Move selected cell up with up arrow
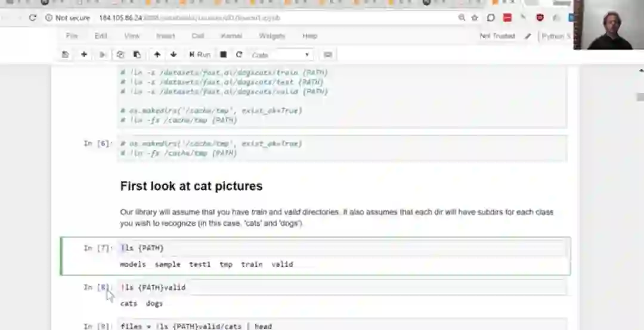 click(157, 55)
